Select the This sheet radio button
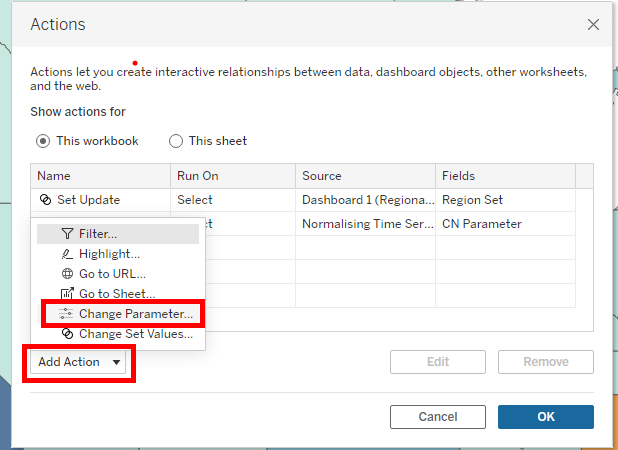618x450 pixels. (176, 141)
